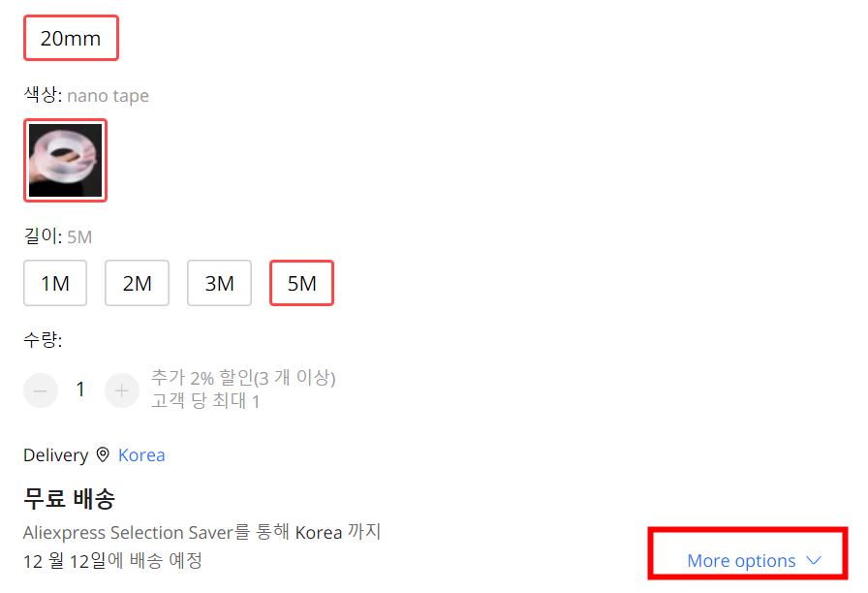Viewport: 868px width, 593px height.
Task: Select the 20mm width option
Action: pyautogui.click(x=71, y=38)
